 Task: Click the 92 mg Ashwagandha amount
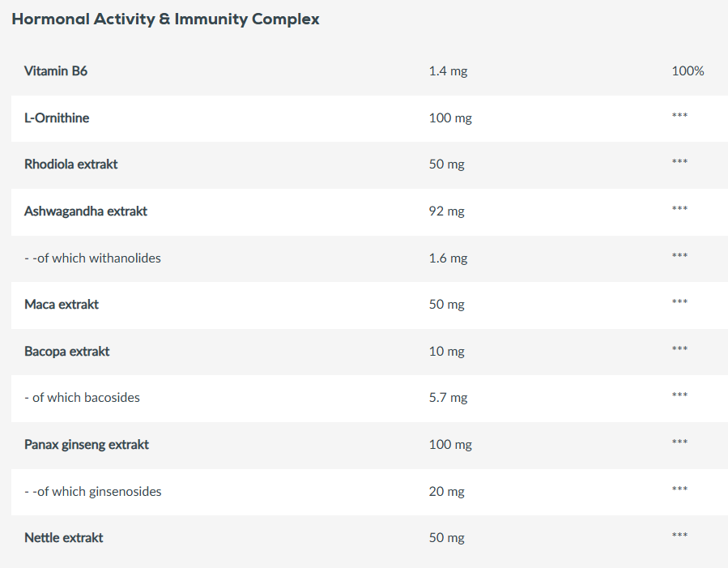(446, 211)
